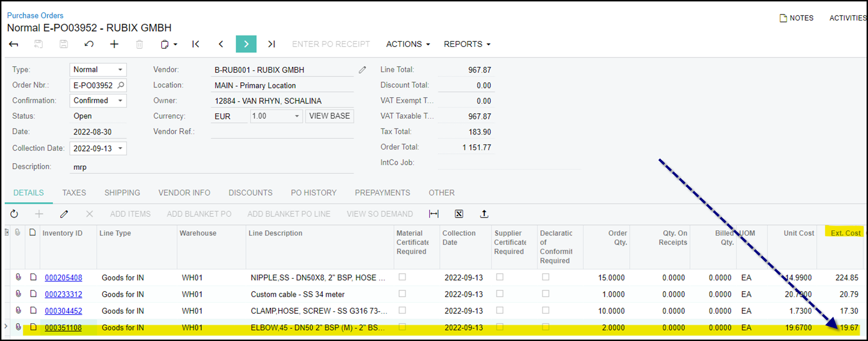868x341 pixels.
Task: Enable Declaration of Conformity for CLAMP line
Action: pyautogui.click(x=546, y=310)
